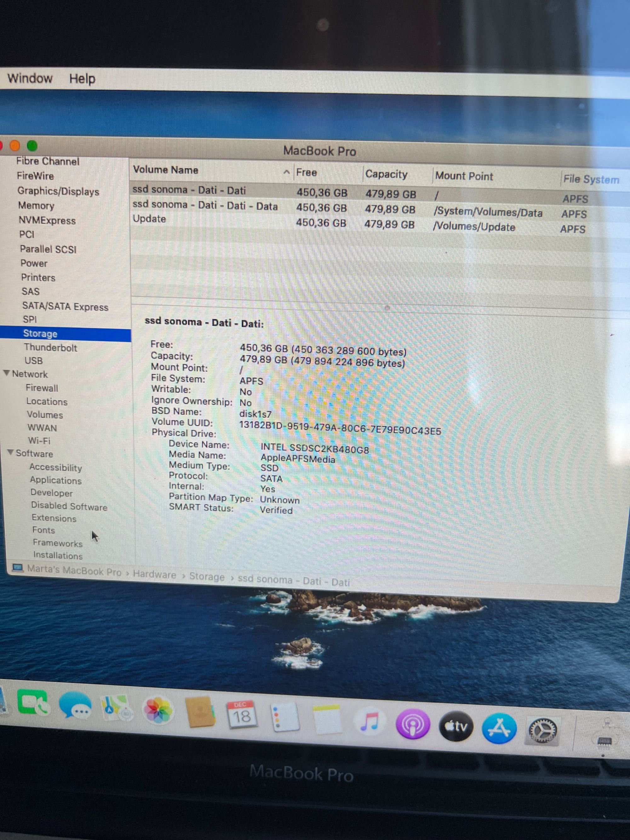Collapse the Software section triangle
This screenshot has width=630, height=840.
click(x=11, y=452)
